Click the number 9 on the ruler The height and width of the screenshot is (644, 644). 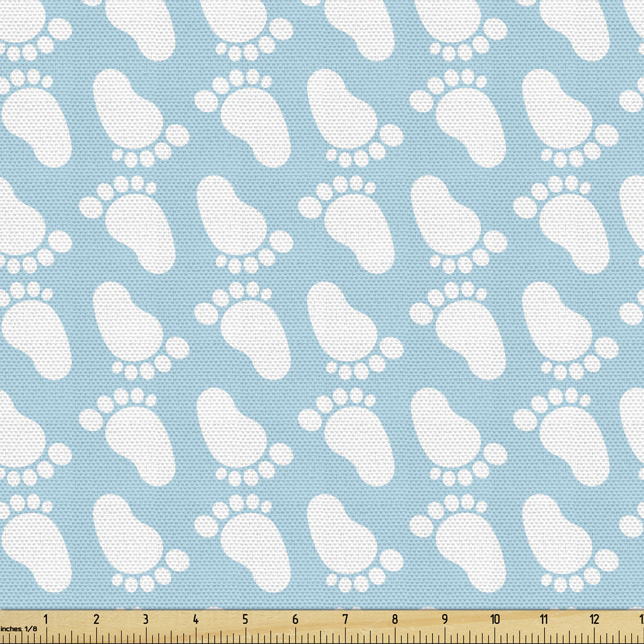[x=445, y=619]
